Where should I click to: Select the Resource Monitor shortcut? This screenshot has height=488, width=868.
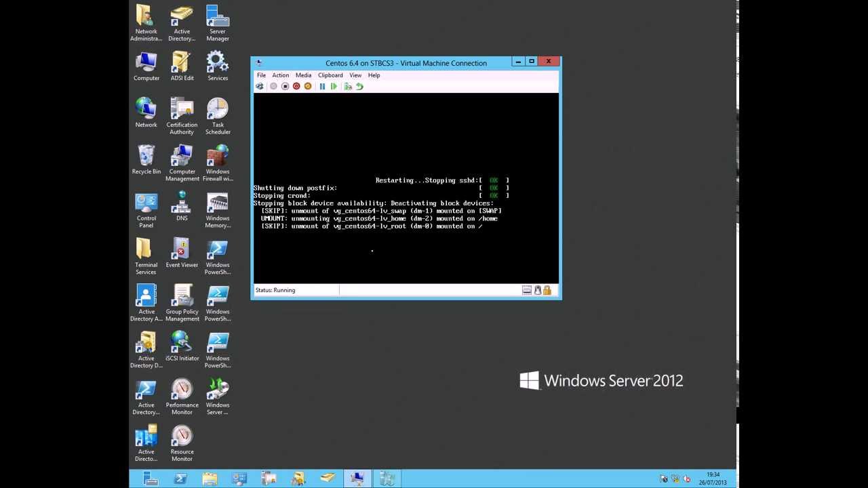pyautogui.click(x=182, y=443)
